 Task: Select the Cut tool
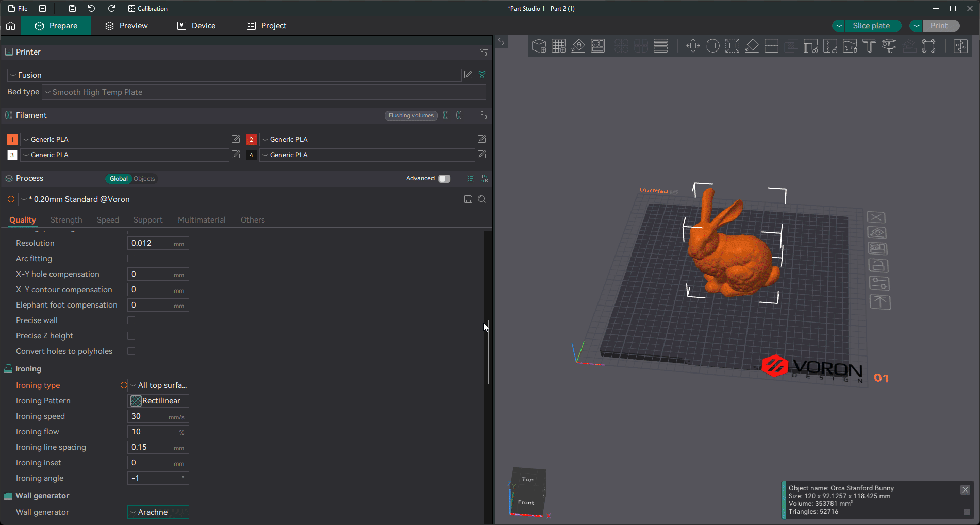pyautogui.click(x=772, y=46)
